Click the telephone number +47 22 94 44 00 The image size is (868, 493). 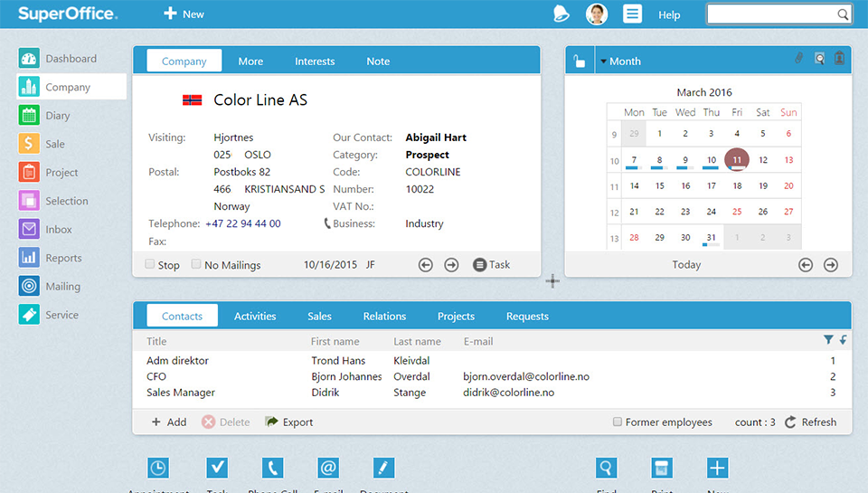pos(243,223)
